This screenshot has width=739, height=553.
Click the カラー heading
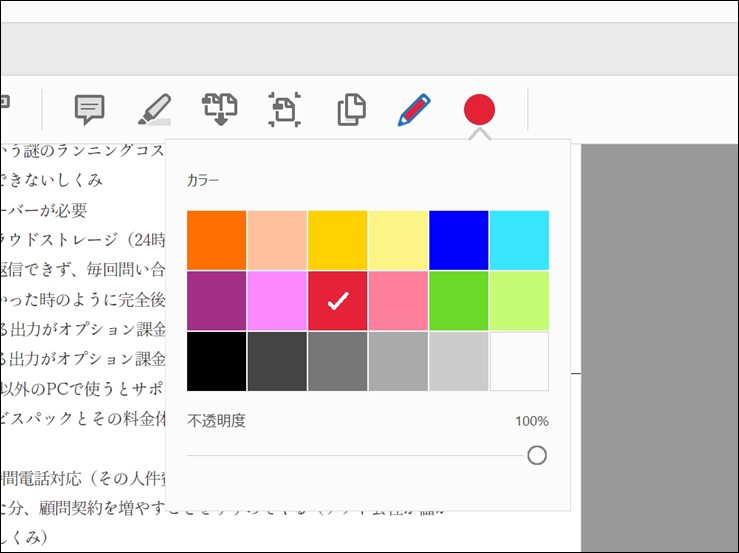[203, 181]
